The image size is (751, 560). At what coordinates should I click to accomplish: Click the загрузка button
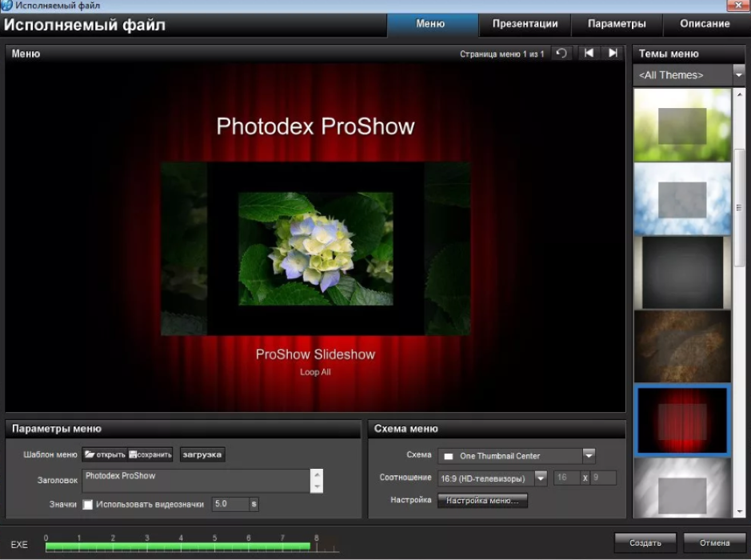tap(202, 454)
